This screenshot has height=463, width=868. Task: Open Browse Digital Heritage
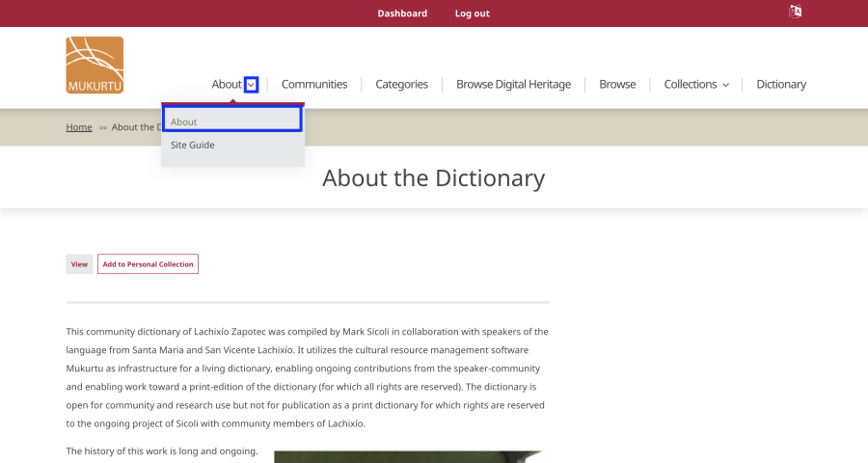click(x=514, y=84)
